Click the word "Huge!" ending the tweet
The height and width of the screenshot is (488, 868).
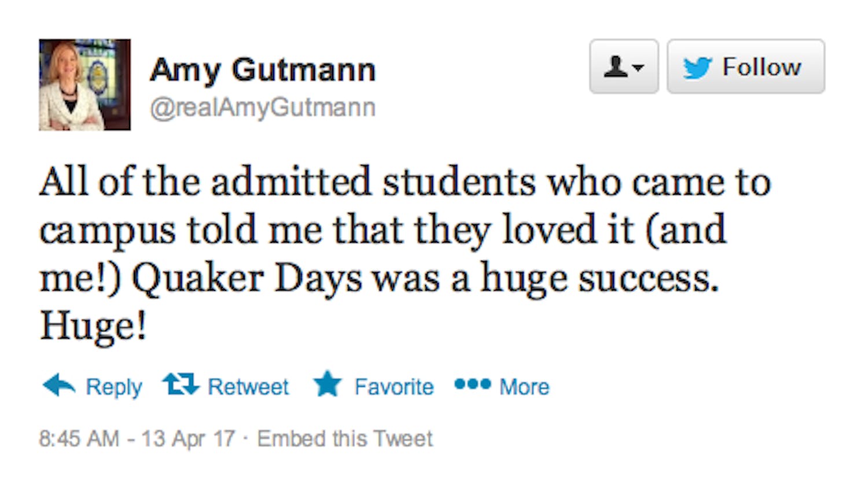pos(93,326)
